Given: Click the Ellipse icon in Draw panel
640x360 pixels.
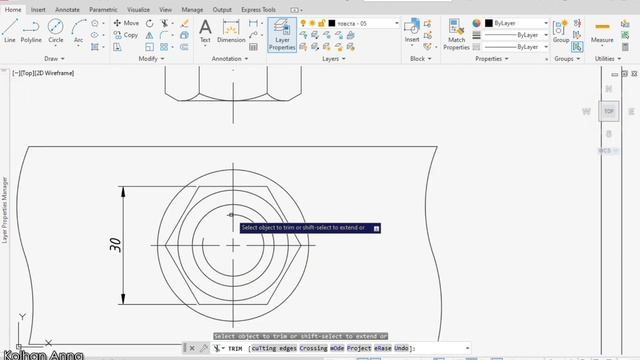Looking at the screenshot, I should [95, 36].
